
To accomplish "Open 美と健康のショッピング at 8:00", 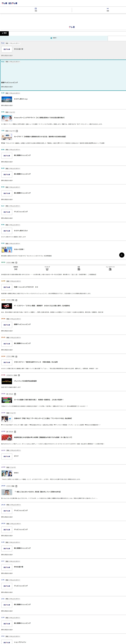I will click(22, 155).
